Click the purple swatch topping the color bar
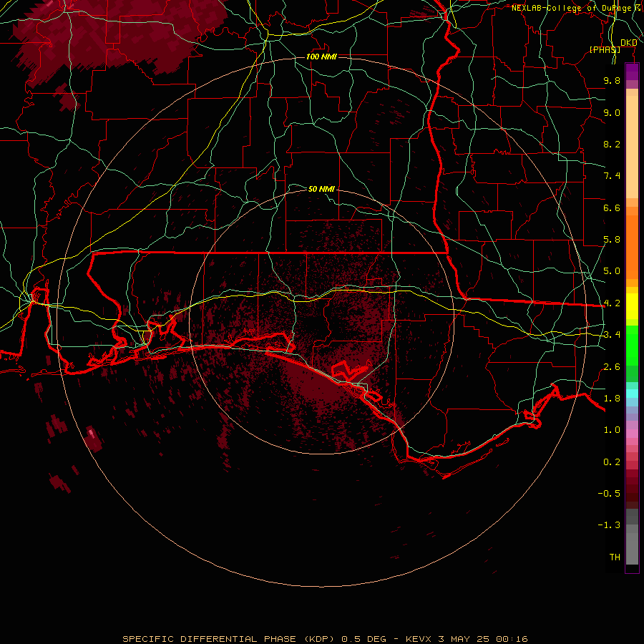This screenshot has width=644, height=644. [x=632, y=72]
